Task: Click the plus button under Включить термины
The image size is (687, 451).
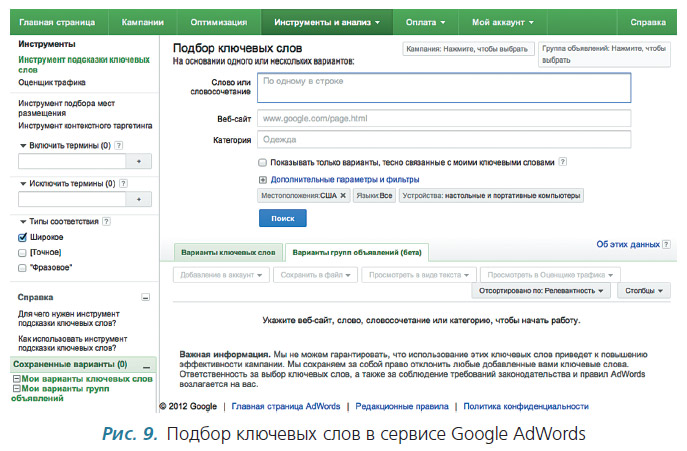Action: pyautogui.click(x=139, y=160)
